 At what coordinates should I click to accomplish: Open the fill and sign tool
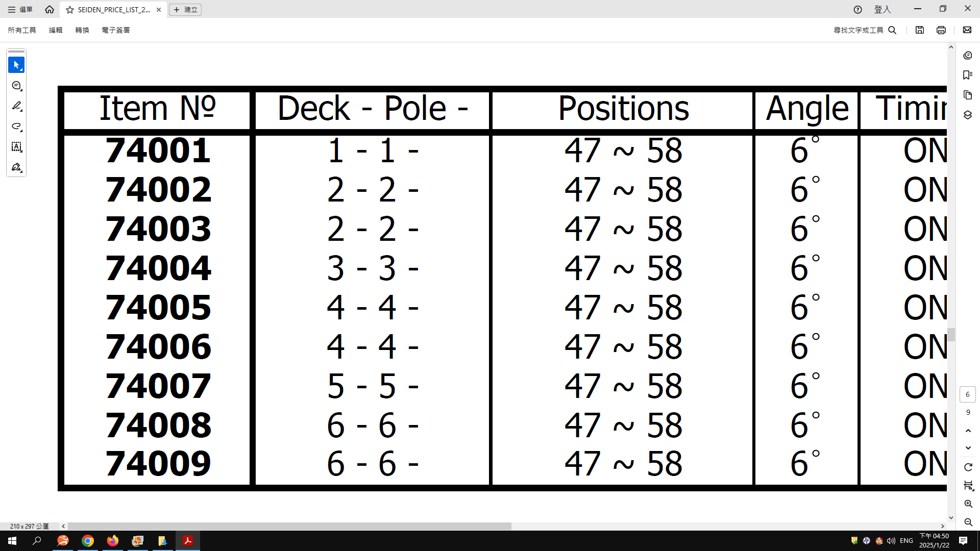[x=16, y=167]
